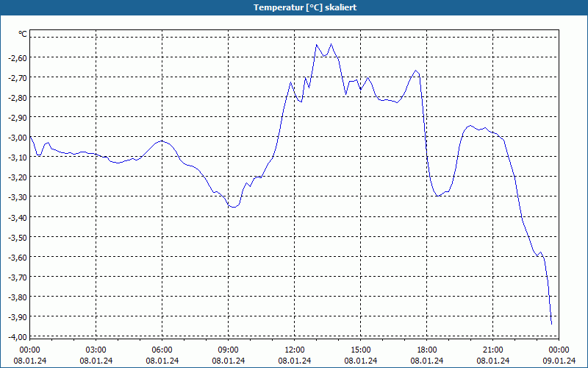Click the 15:00 time label
The height and width of the screenshot is (368, 588).
[360, 350]
